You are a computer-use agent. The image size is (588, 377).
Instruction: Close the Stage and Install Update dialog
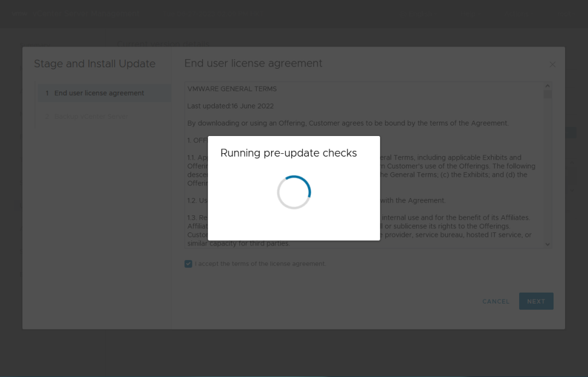pyautogui.click(x=552, y=64)
